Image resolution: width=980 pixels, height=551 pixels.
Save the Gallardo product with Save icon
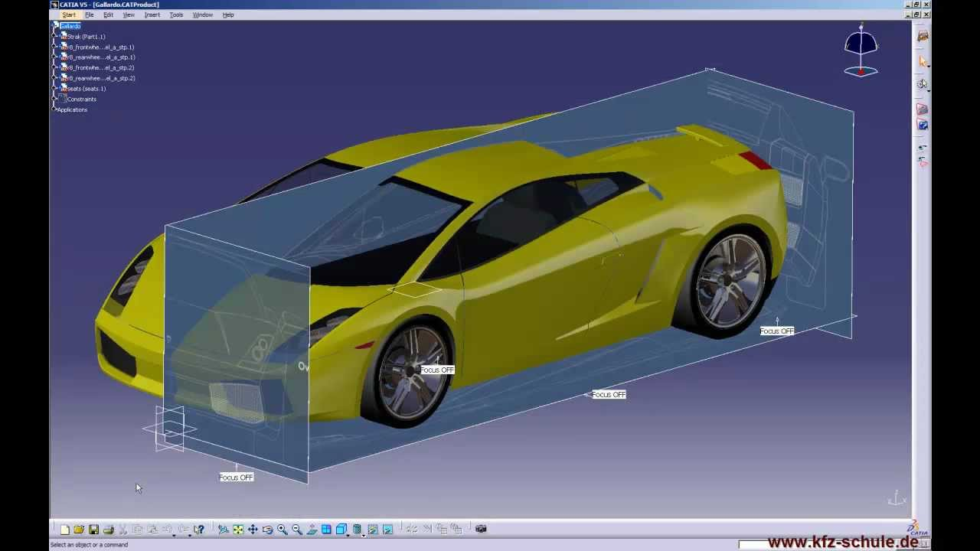click(93, 529)
